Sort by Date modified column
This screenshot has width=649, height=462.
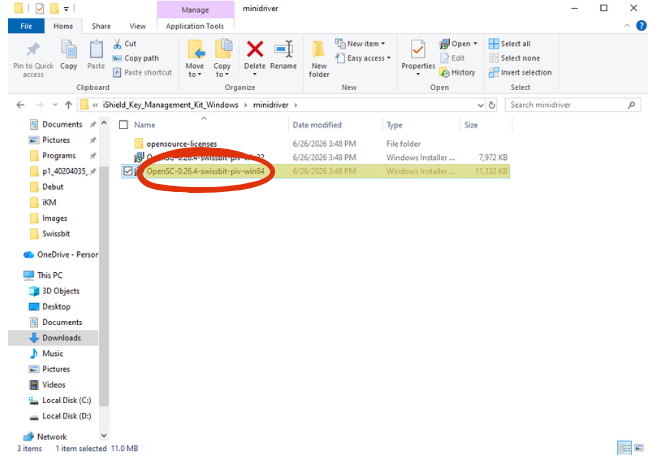(317, 125)
